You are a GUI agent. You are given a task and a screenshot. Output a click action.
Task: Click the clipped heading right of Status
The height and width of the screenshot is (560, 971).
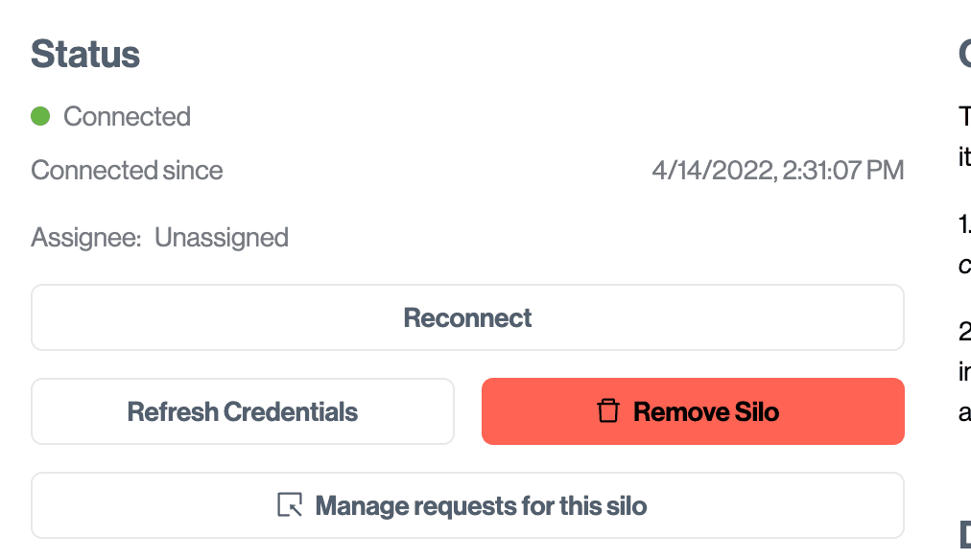pos(964,54)
